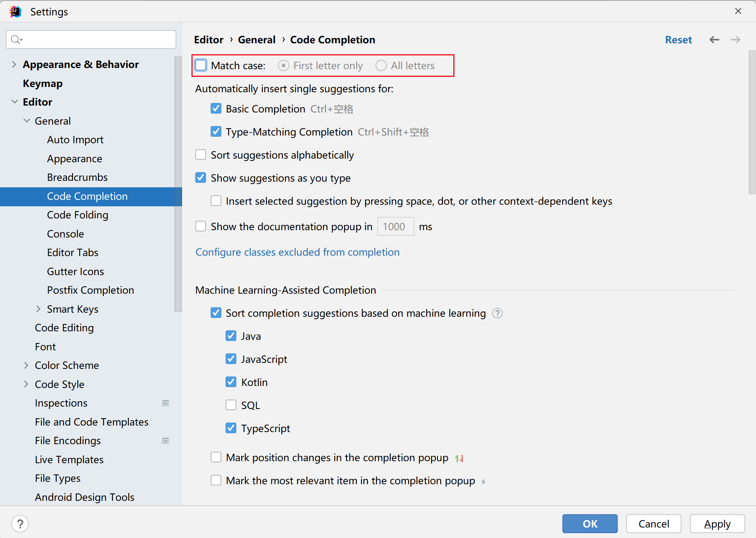Toggle Sort suggestions alphabetically checkbox

[201, 155]
